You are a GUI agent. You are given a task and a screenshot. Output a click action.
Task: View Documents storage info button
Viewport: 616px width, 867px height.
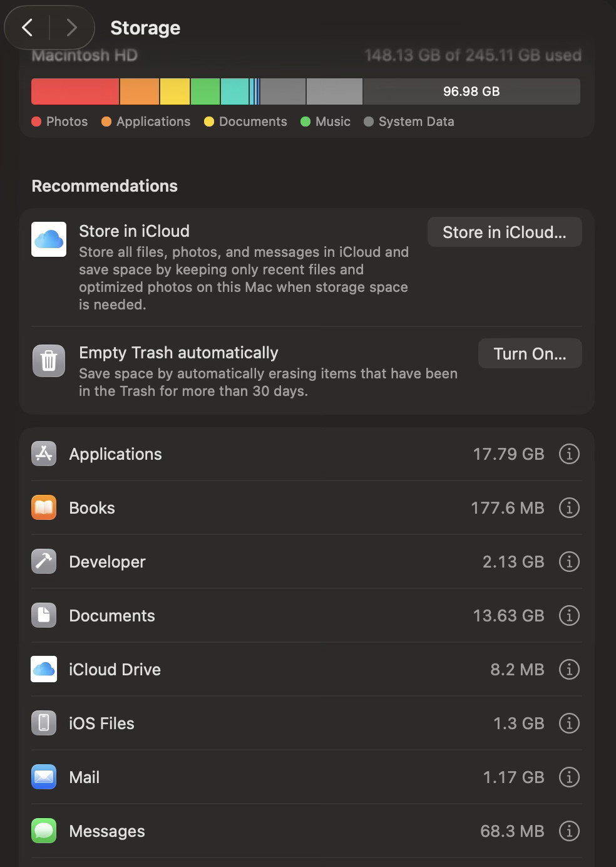[568, 615]
